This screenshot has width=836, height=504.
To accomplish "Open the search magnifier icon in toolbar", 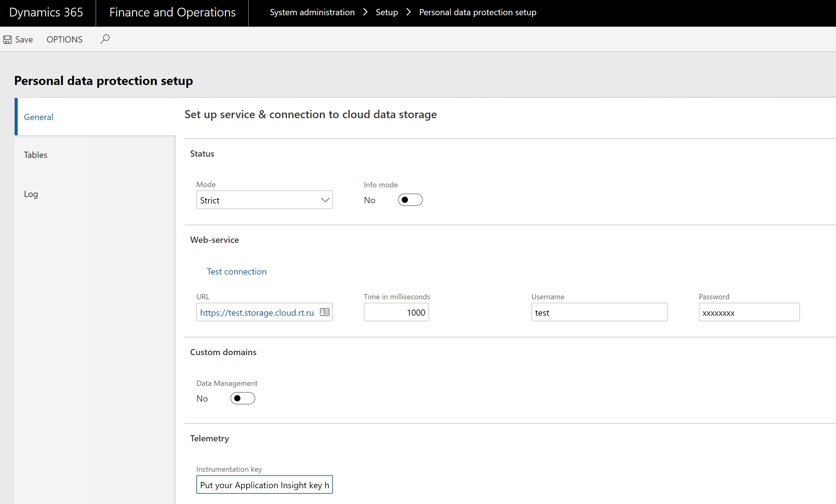I will point(105,39).
